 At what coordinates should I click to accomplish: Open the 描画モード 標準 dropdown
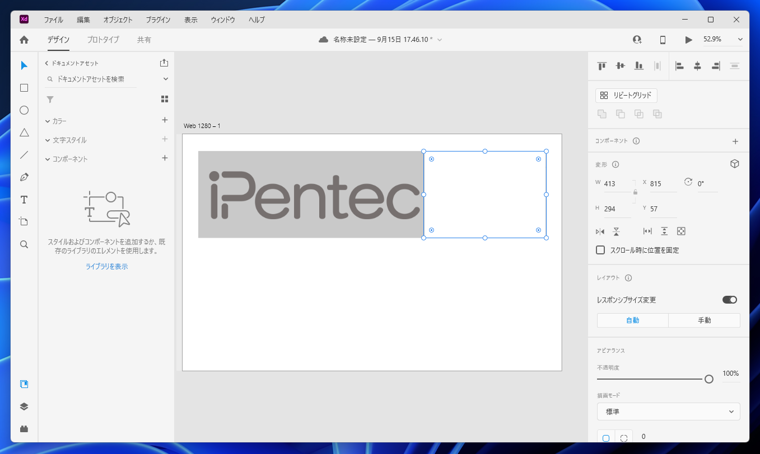pos(668,411)
